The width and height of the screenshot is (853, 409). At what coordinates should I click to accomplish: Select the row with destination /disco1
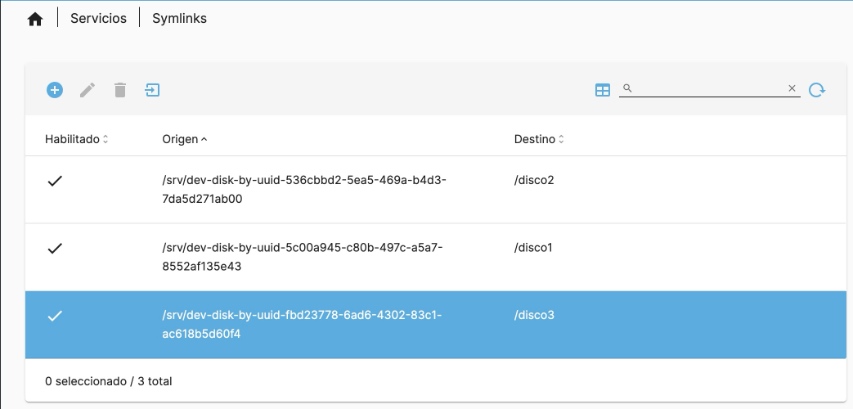[x=436, y=257]
